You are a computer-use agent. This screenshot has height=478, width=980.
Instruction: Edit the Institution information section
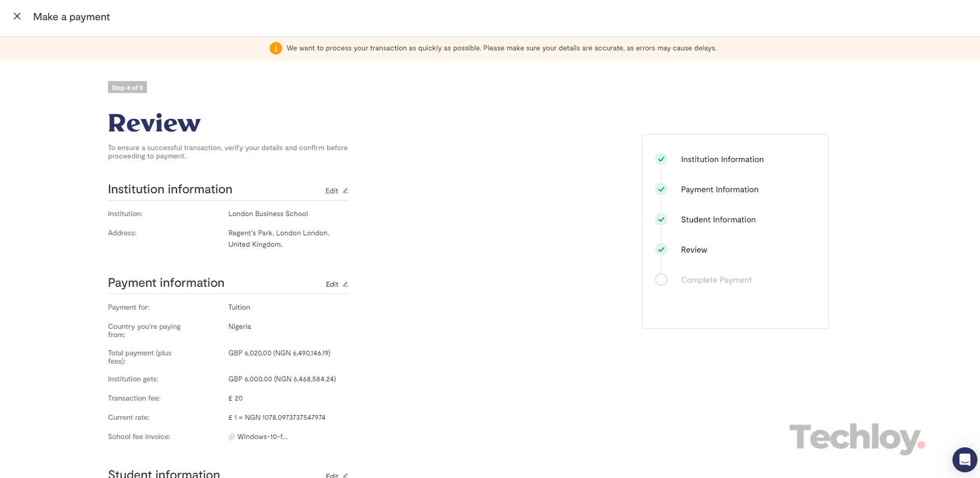point(337,191)
